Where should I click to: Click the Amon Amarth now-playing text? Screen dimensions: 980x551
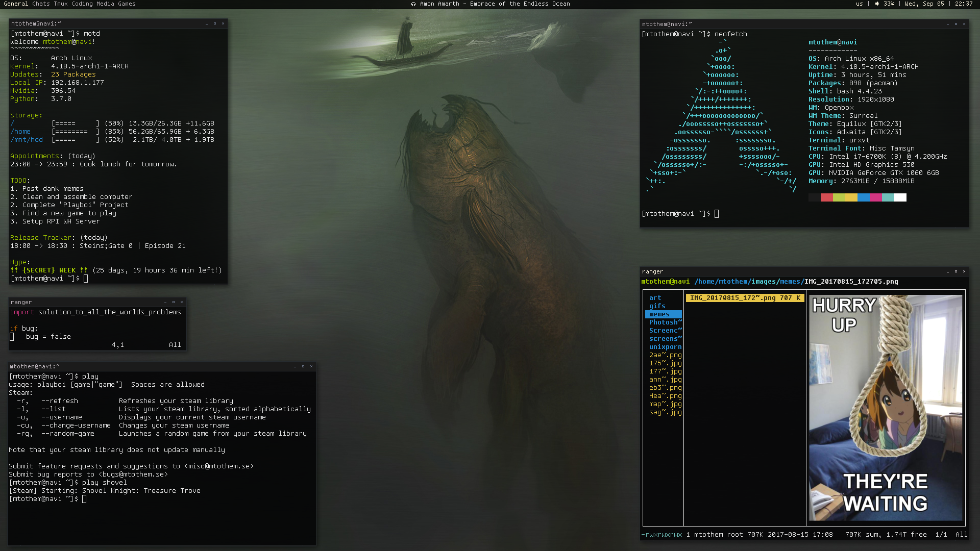pos(495,4)
